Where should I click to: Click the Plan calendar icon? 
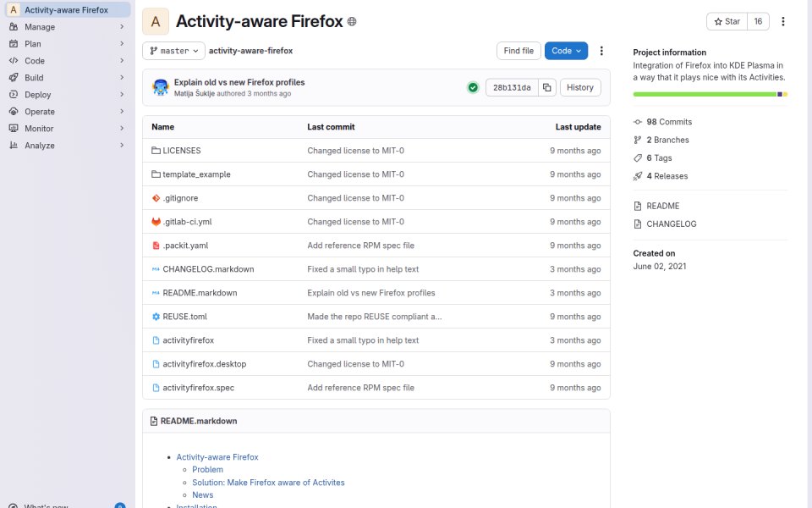click(14, 44)
